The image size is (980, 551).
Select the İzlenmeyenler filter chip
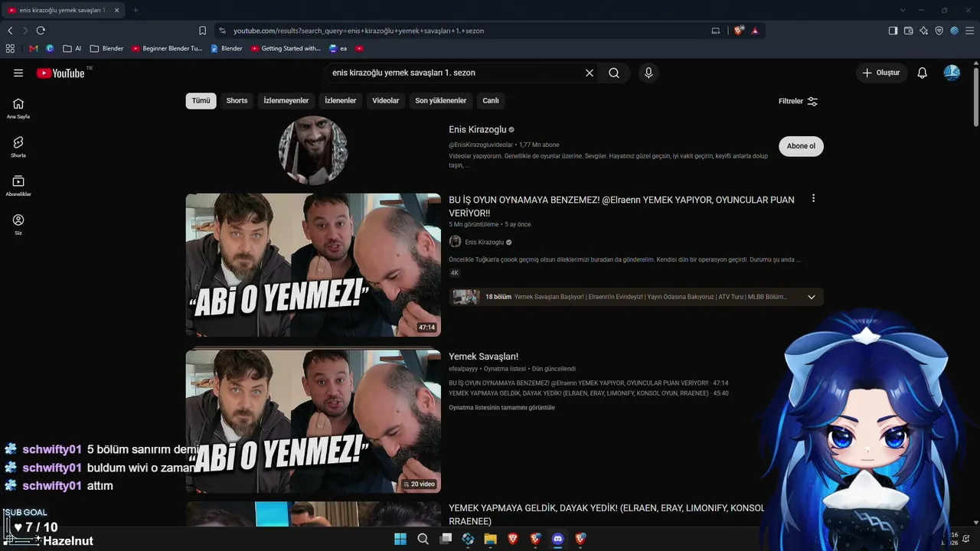click(286, 101)
